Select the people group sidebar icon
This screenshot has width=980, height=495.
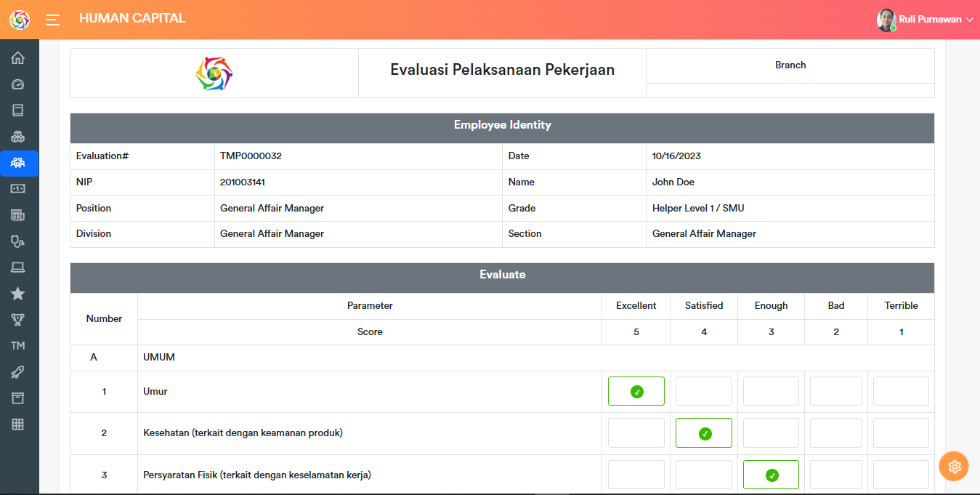pos(18,163)
